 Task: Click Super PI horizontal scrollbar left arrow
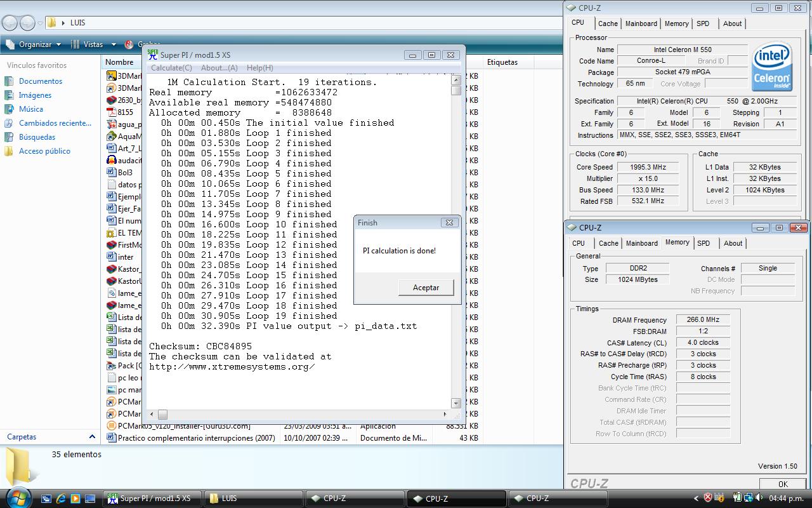coord(152,415)
